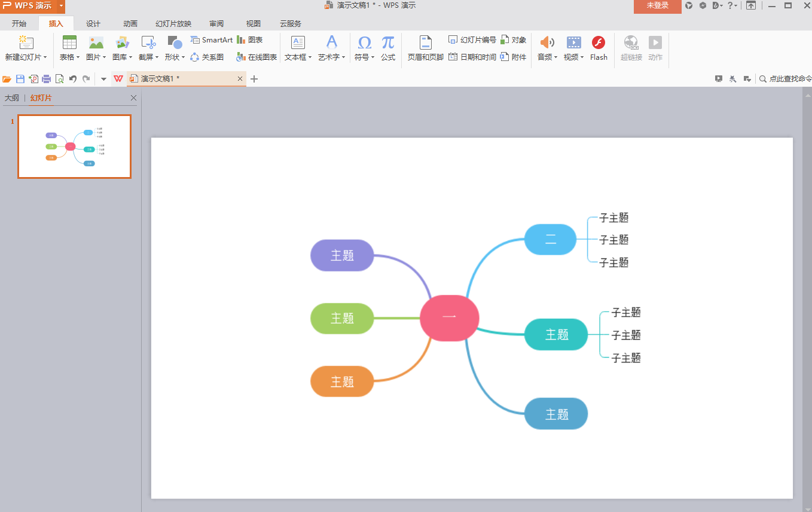This screenshot has width=812, height=512.
Task: Redo the last undone action
Action: coord(86,79)
